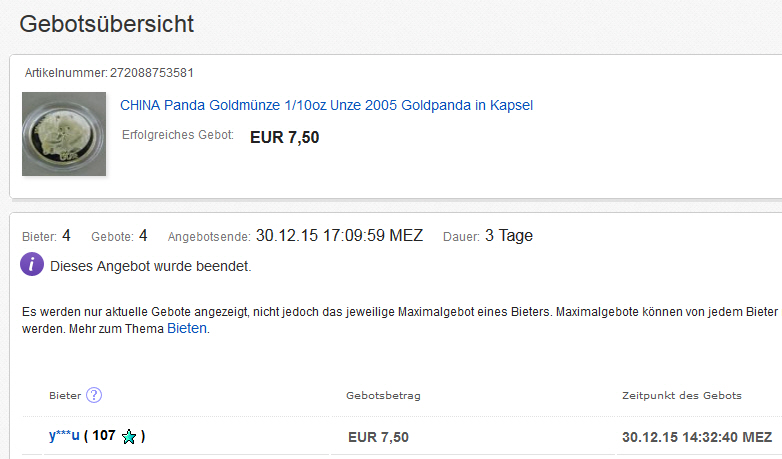782x459 pixels.
Task: Click the Gebotsbetrag column header
Action: [x=383, y=396]
